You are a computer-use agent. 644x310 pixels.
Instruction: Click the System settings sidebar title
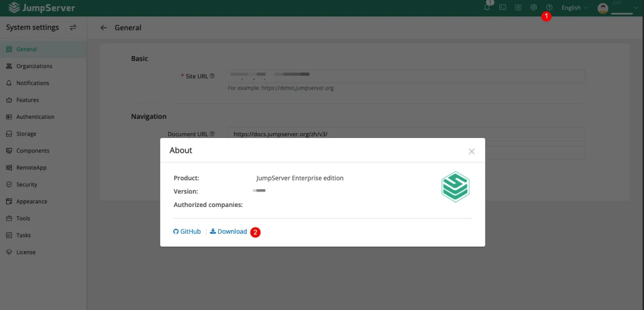(33, 27)
